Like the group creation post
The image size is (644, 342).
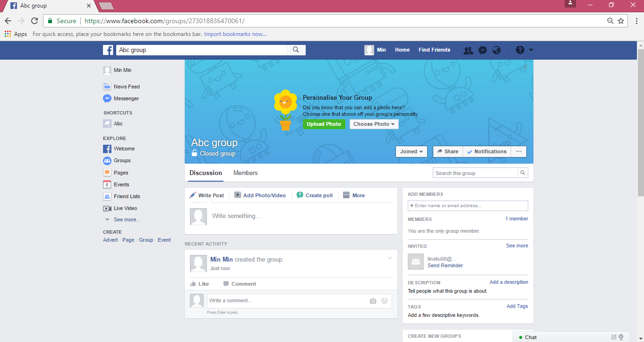pos(199,284)
